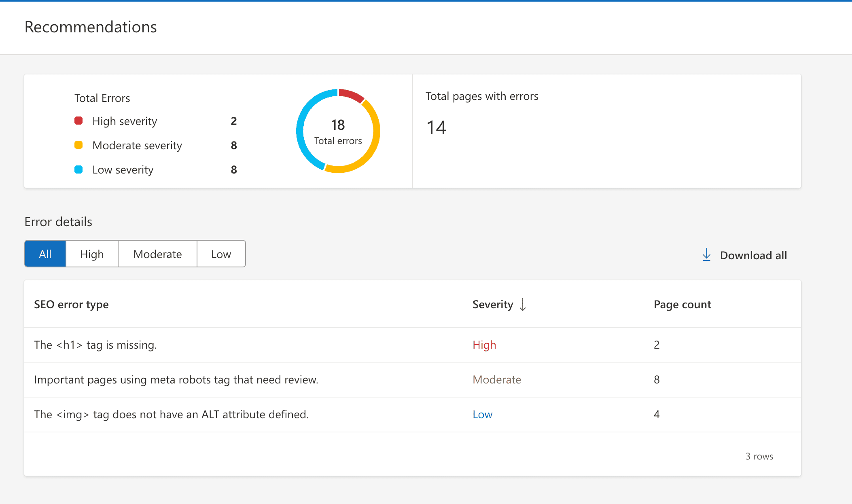Image resolution: width=852 pixels, height=504 pixels.
Task: Click the total pages value '14'
Action: pos(436,128)
